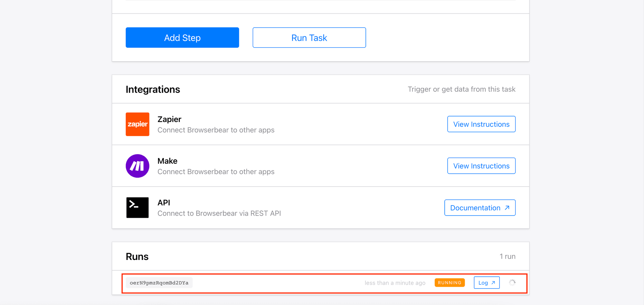Click the API terminal icon

[x=137, y=208]
